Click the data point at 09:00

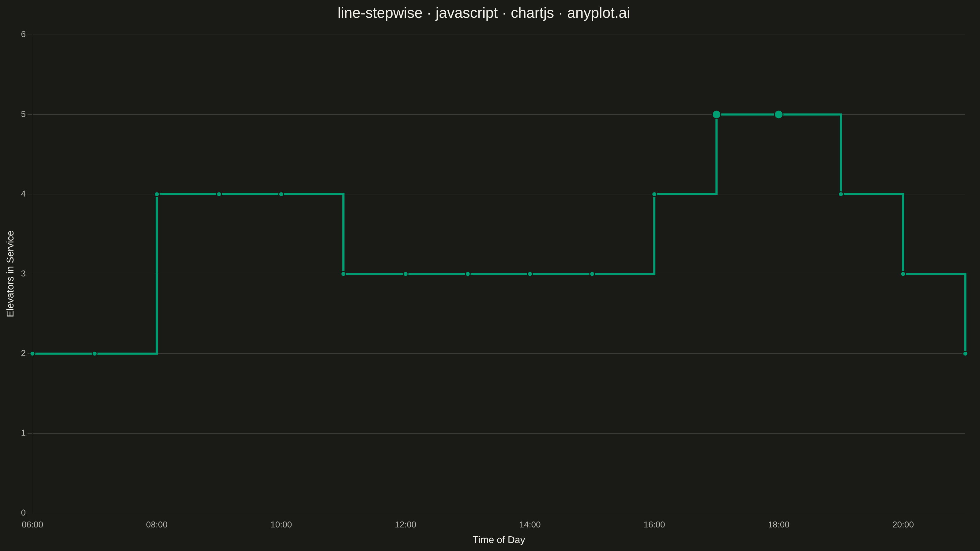click(219, 194)
